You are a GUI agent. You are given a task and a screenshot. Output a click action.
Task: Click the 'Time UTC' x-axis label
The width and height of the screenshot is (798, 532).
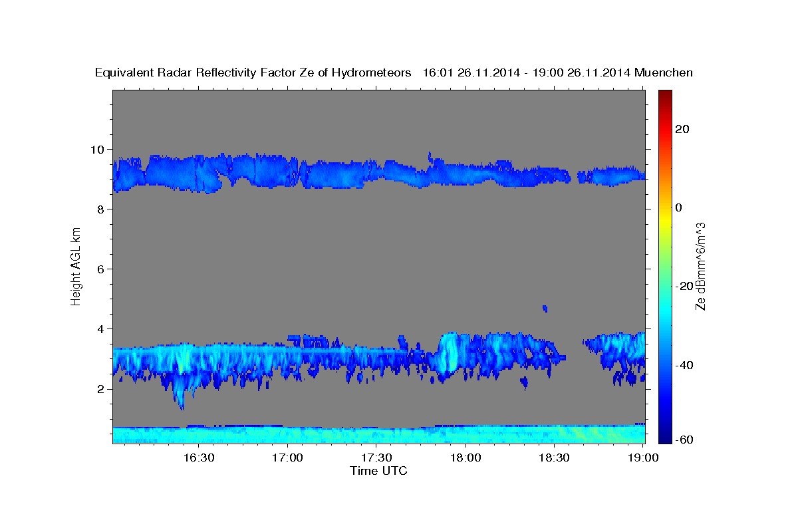point(378,471)
